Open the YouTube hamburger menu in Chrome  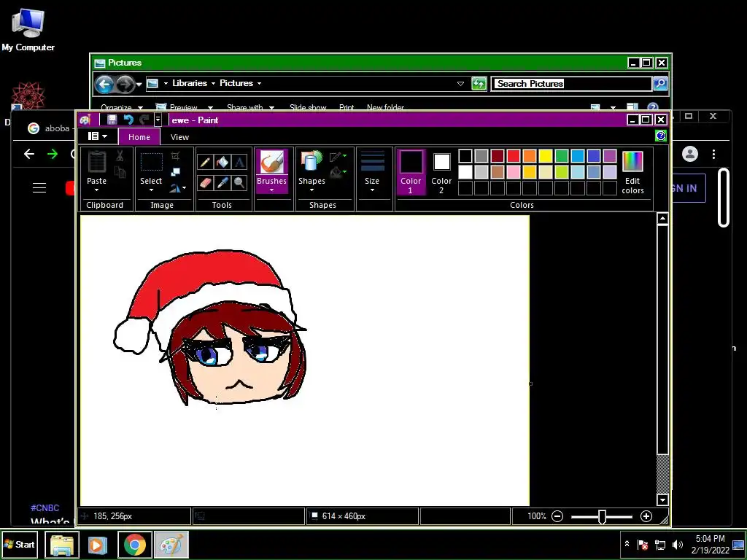tap(39, 188)
